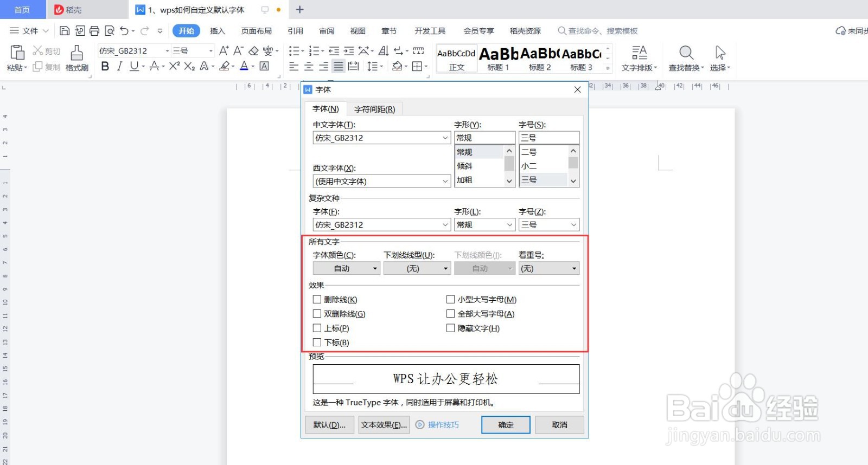
Task: Select the 字体(N) tab in dialog
Action: point(325,109)
